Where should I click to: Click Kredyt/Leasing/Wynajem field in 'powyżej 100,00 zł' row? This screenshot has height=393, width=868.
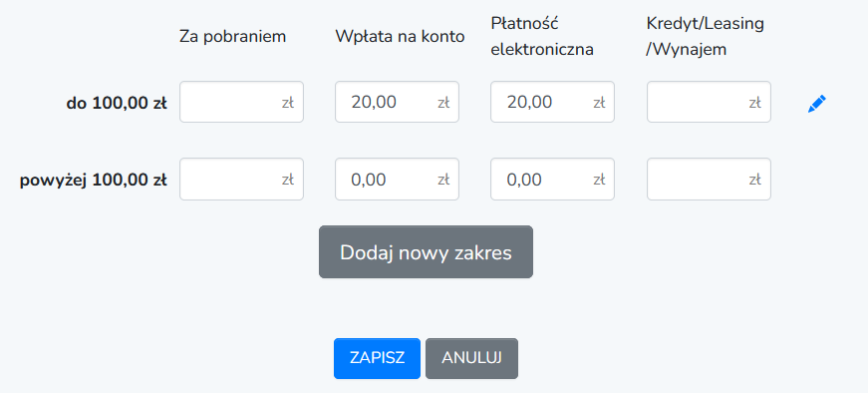(x=709, y=179)
